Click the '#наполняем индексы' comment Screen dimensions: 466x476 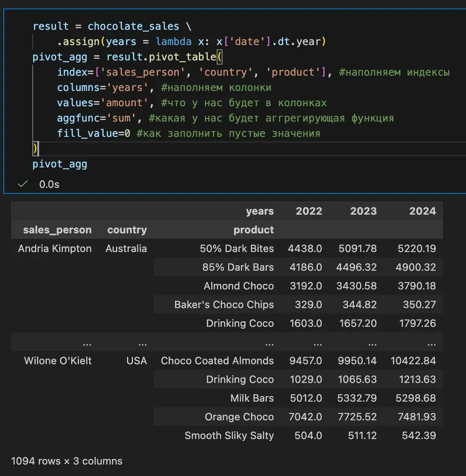pyautogui.click(x=394, y=72)
